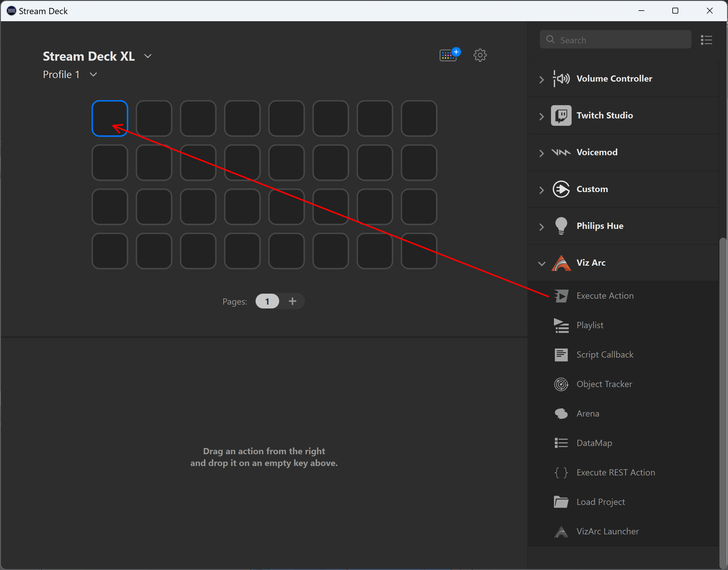Click the Execute Action icon
Image resolution: width=728 pixels, height=570 pixels.
(561, 296)
